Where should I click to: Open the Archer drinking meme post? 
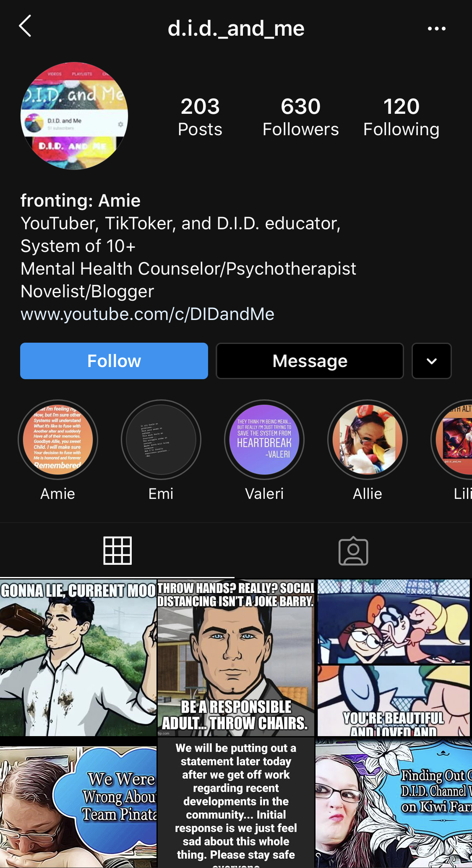[78, 658]
